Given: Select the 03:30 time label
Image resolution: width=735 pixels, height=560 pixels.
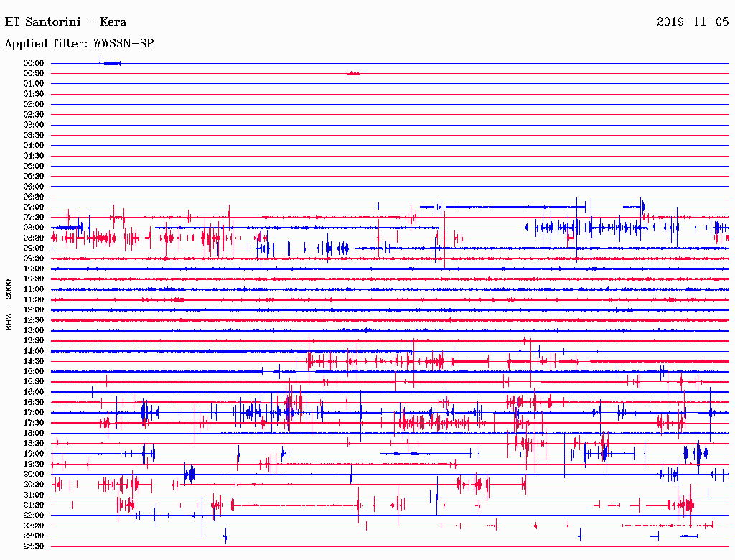Looking at the screenshot, I should (33, 135).
